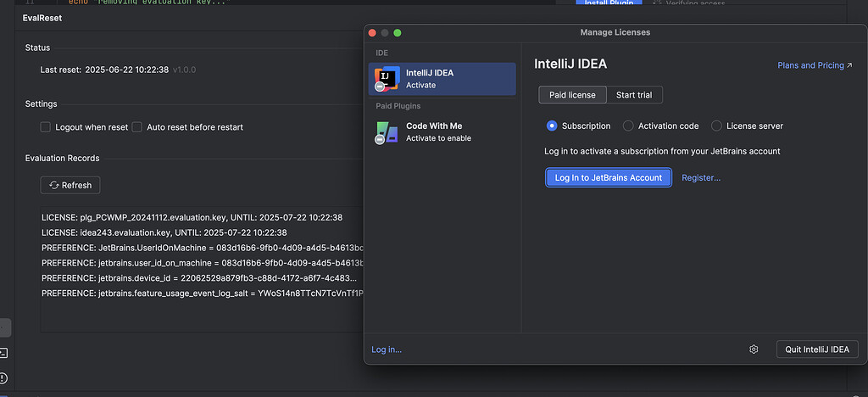Screen dimensions: 868x397
Task: Open the Terminal tool window icon
Action: click(x=3, y=352)
